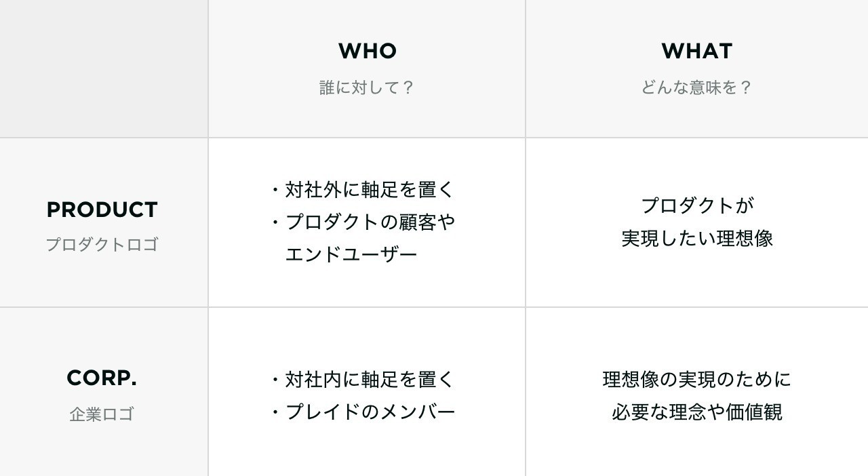Viewport: 868px width, 476px height.
Task: Click the プロダクトが text line
Action: click(697, 205)
